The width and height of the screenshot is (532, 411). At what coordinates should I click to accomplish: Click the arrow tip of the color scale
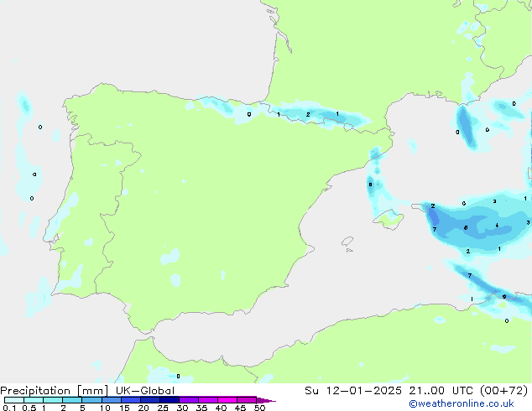coord(266,400)
